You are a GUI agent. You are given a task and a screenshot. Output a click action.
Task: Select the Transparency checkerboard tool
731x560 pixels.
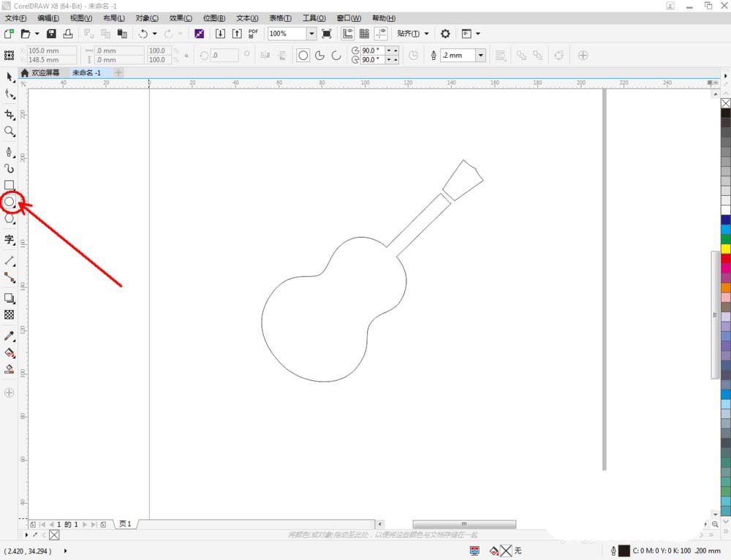point(10,315)
